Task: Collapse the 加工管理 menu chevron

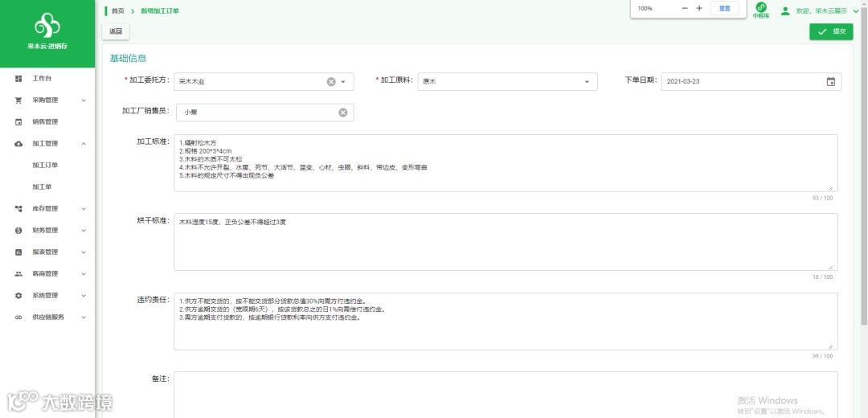Action: pos(84,143)
